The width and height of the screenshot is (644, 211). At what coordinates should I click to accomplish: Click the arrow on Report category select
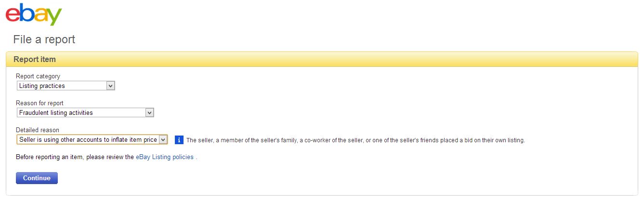110,86
